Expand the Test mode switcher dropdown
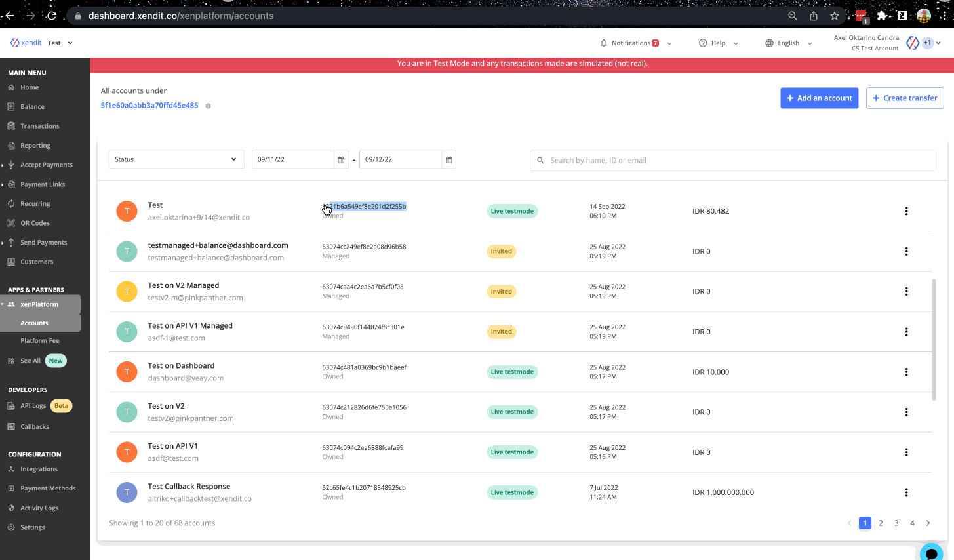 [70, 43]
